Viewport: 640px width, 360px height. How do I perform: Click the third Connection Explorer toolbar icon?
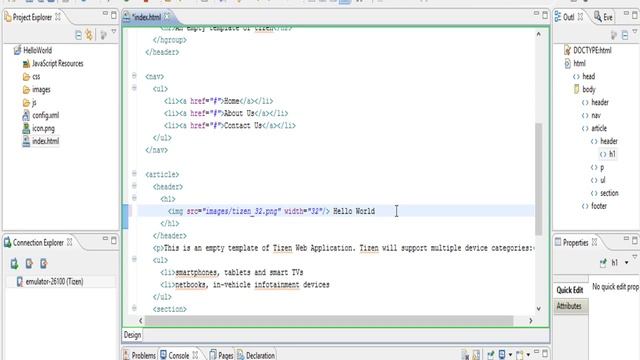click(43, 264)
